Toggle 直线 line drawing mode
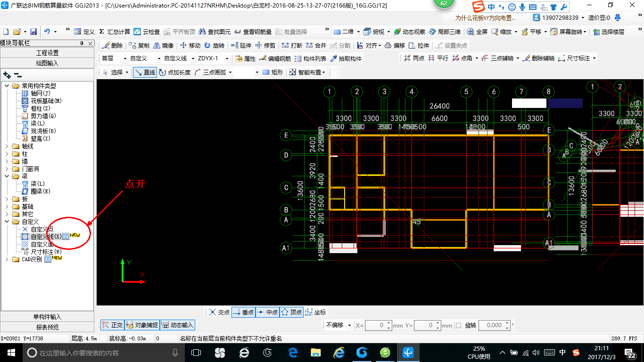The height and width of the screenshot is (362, 644). tap(145, 72)
